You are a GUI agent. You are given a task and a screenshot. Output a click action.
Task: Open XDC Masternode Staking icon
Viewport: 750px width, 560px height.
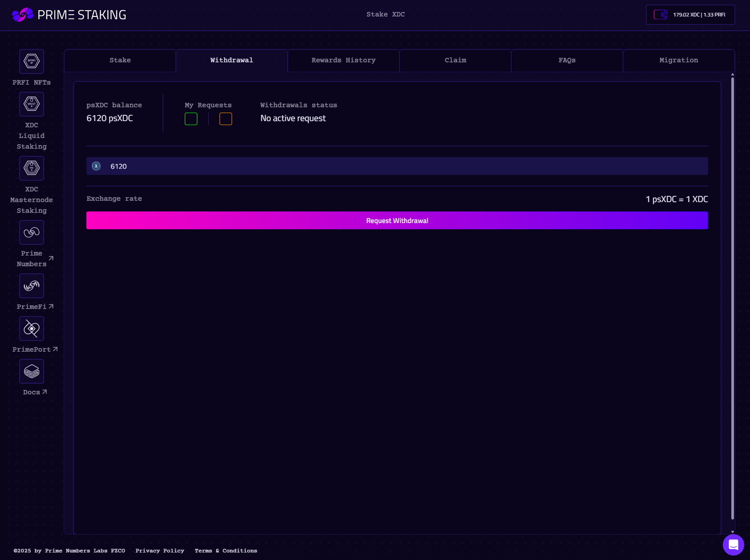[32, 168]
